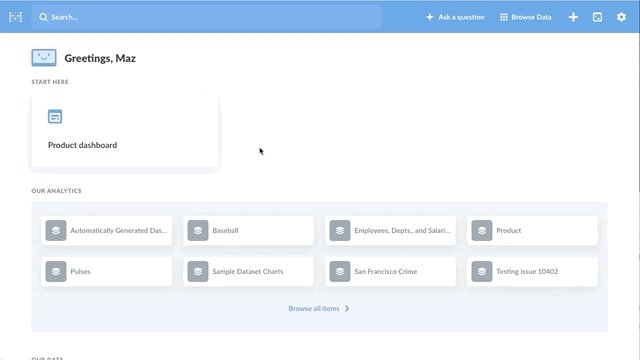
Task: Click the Pulses collection icon
Action: pyautogui.click(x=56, y=271)
